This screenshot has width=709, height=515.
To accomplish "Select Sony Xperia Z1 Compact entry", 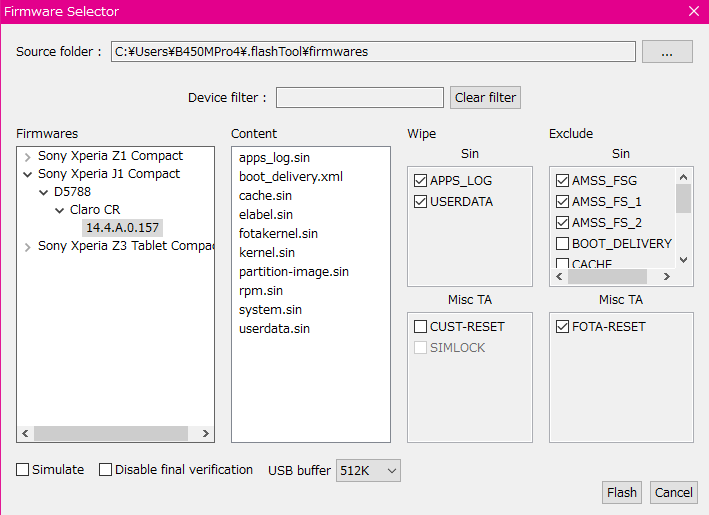I will pyautogui.click(x=110, y=156).
